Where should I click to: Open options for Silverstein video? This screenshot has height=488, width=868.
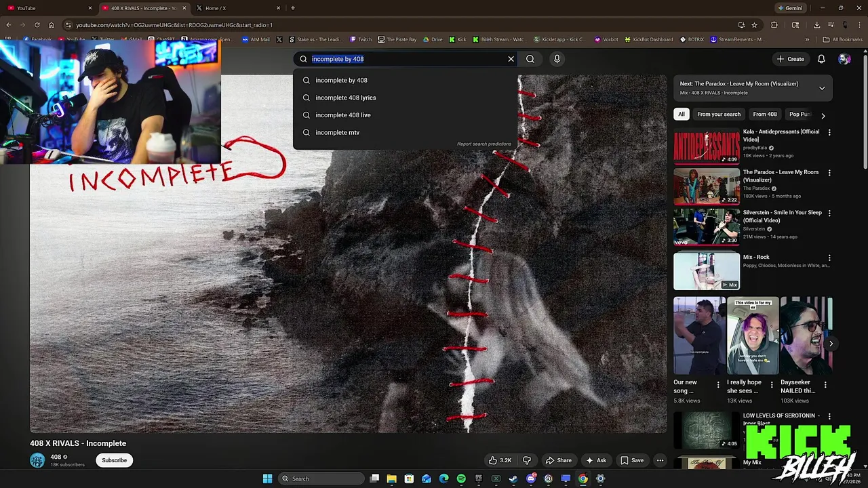829,213
